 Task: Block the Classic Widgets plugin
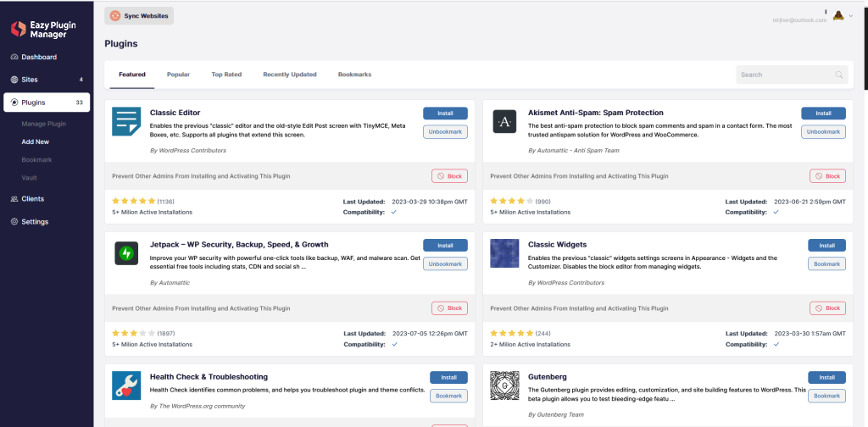coord(827,308)
